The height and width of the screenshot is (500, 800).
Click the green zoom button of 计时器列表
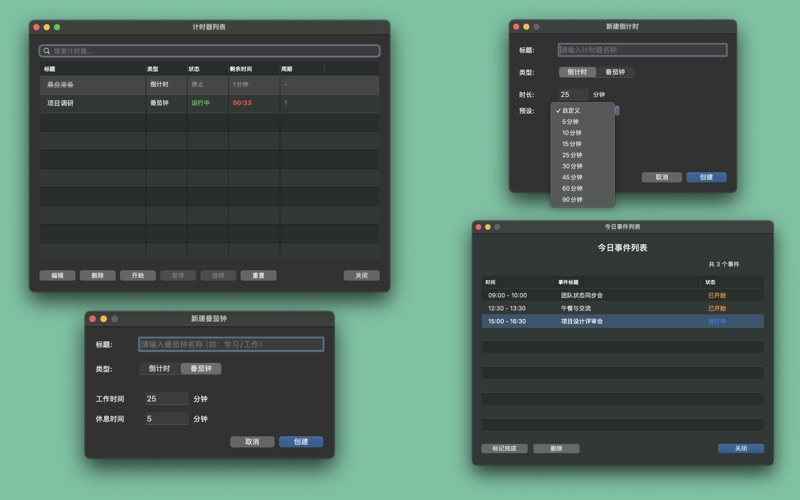pyautogui.click(x=57, y=27)
